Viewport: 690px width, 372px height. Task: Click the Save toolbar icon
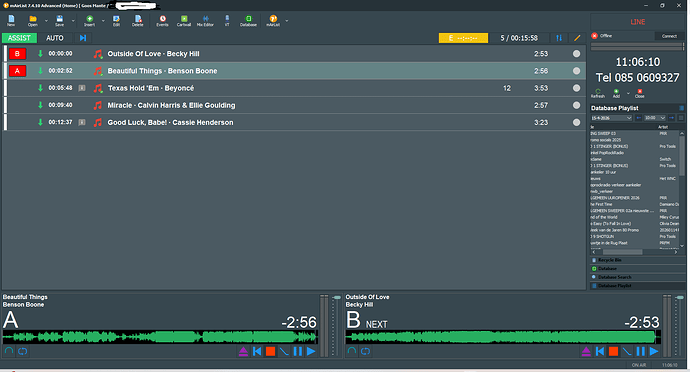click(x=59, y=21)
